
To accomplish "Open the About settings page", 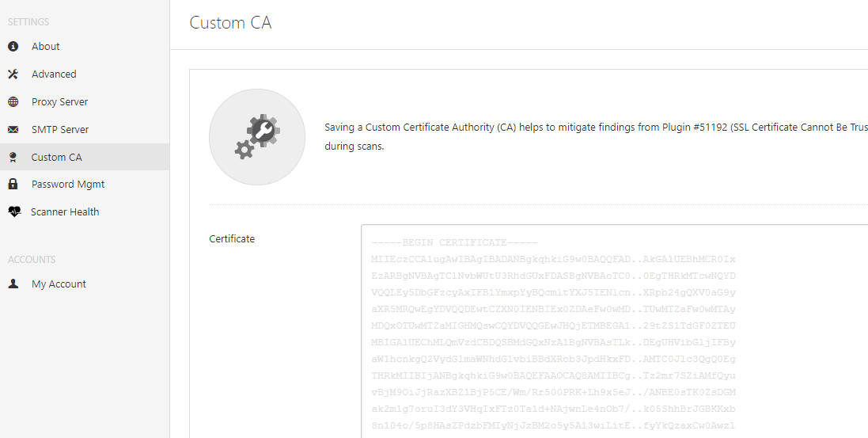I will 46,47.
